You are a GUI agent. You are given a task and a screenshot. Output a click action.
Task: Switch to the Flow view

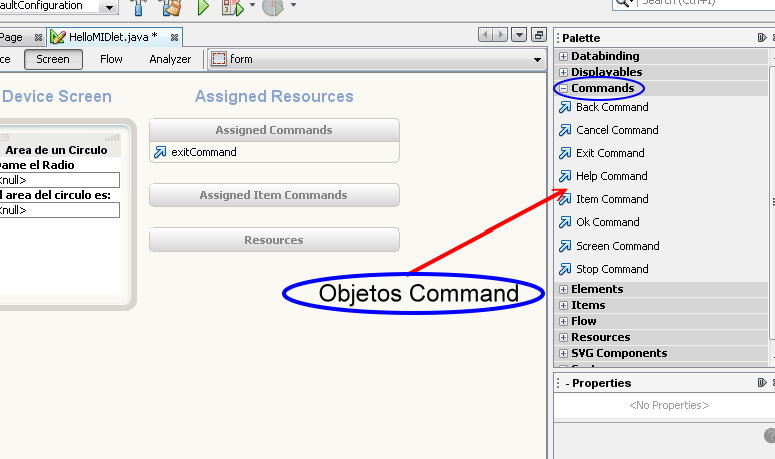111,59
